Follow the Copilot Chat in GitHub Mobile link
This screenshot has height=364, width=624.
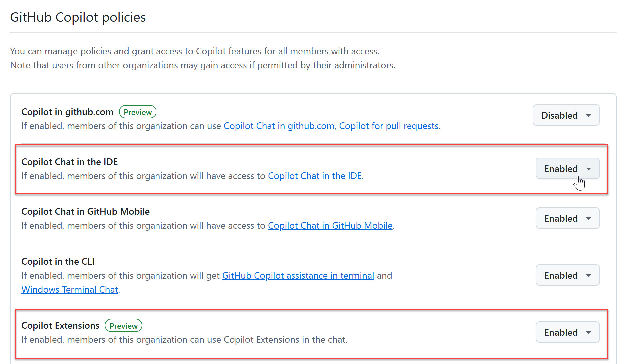(x=330, y=226)
